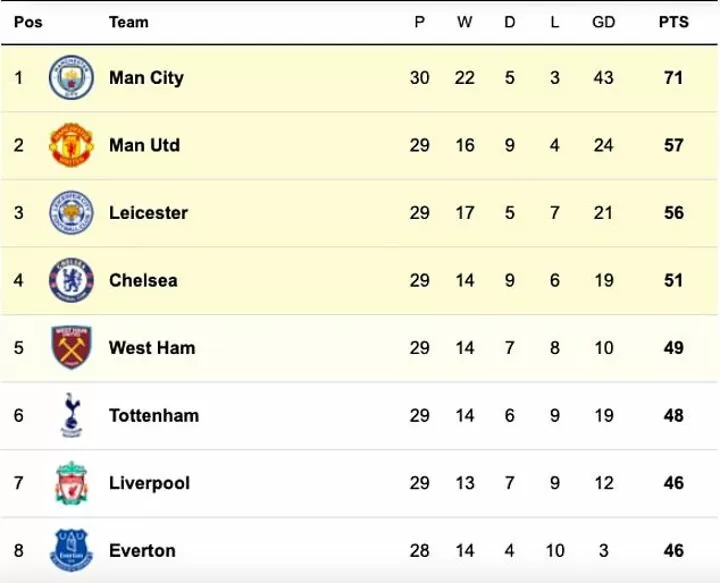Open the Leicester team link
The width and height of the screenshot is (720, 583).
(148, 213)
